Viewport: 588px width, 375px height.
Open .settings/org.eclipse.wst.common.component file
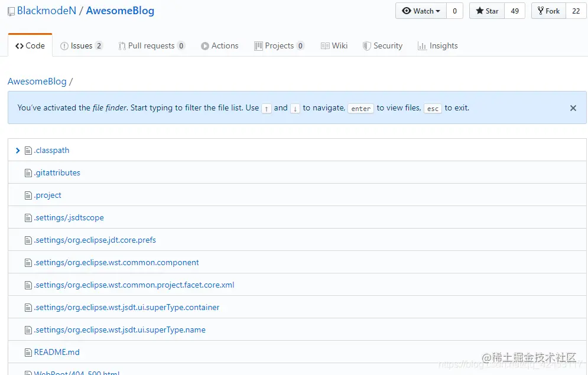tap(116, 263)
